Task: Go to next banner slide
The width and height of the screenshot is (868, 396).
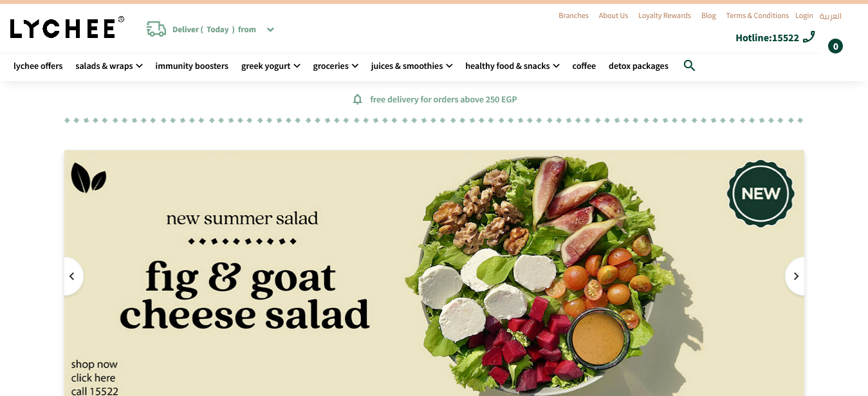Action: click(795, 276)
